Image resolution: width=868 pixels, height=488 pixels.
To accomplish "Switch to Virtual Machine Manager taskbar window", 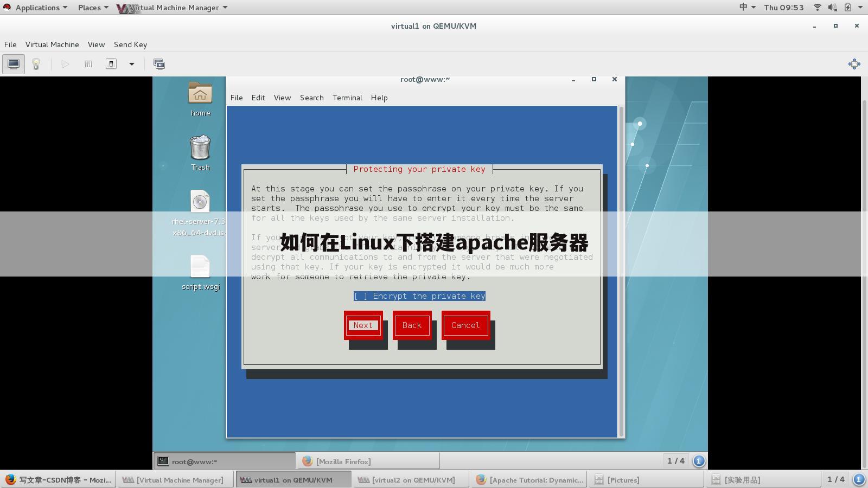I will click(176, 480).
